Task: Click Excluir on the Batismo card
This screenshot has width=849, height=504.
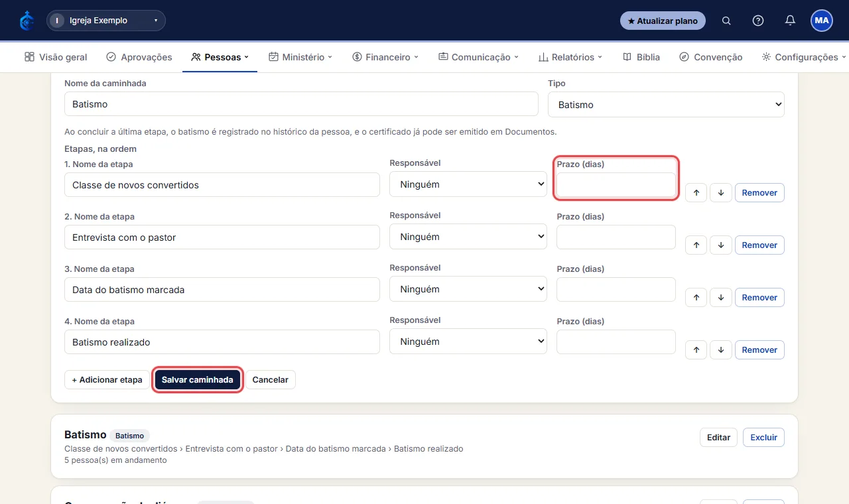Action: 763,438
